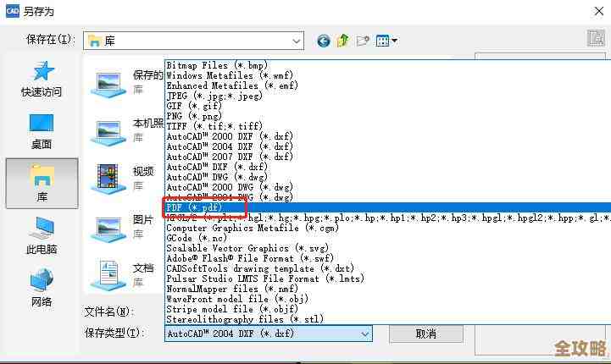Image resolution: width=611 pixels, height=364 pixels.
Task: Open the 保存的 library folder
Action: pos(126,82)
